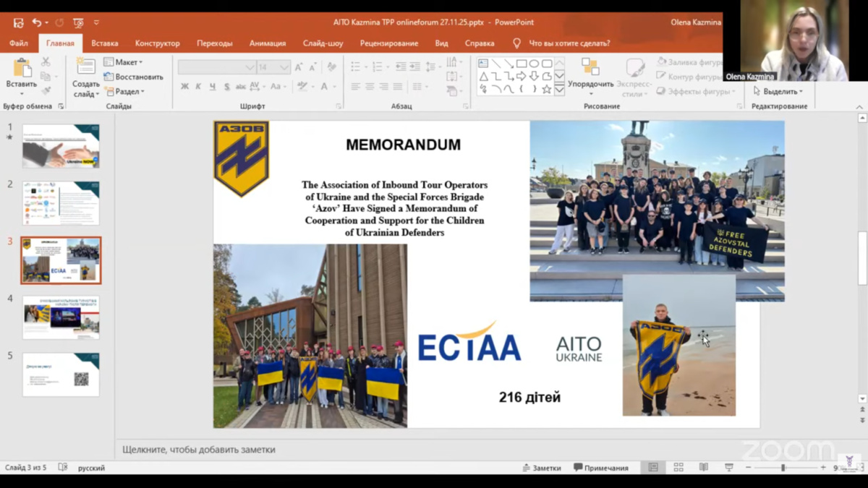The image size is (868, 488).
Task: Open Slide Sorter view in status bar
Action: (678, 468)
